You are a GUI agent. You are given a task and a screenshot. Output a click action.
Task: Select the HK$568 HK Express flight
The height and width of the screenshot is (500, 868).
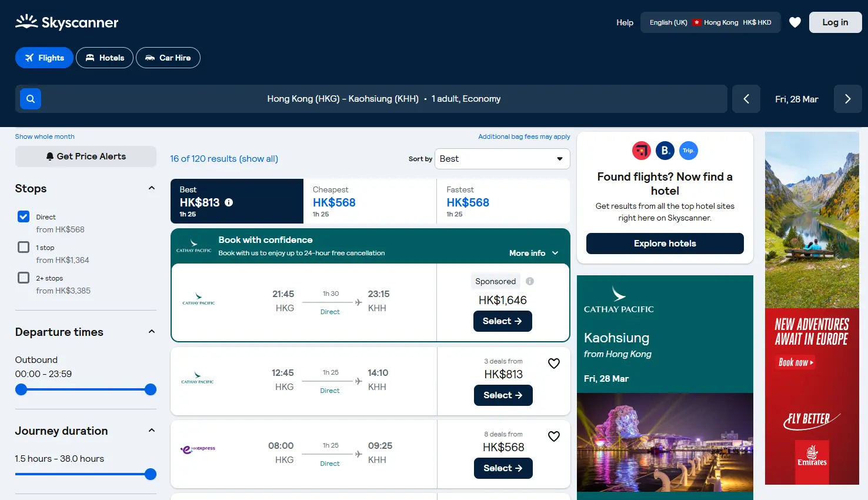point(503,468)
